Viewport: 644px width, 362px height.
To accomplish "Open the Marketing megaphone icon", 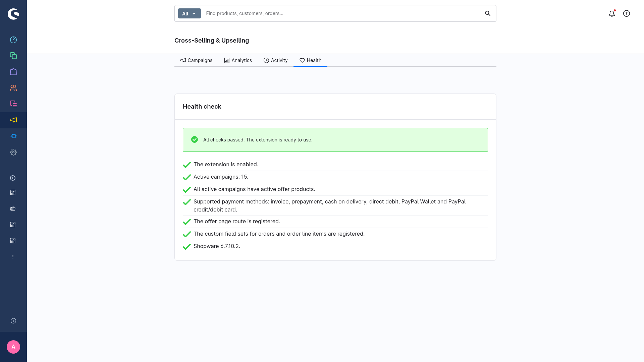I will (13, 120).
